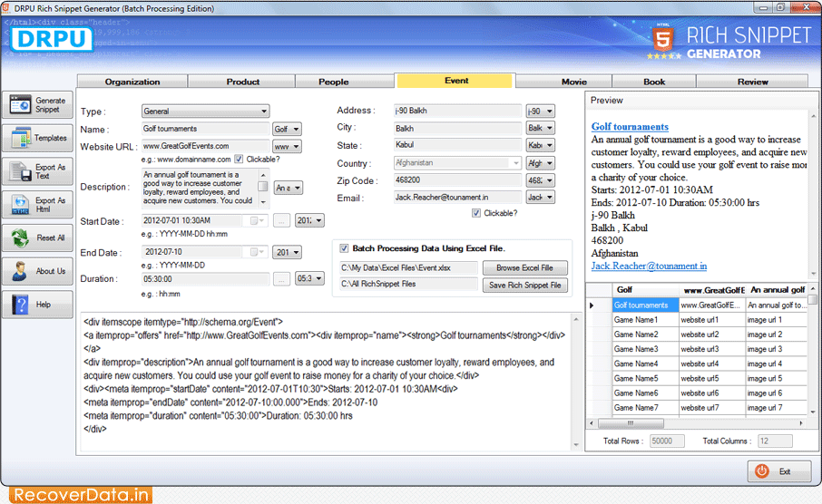This screenshot has width=822, height=504.
Task: Open the End Date calendar picker icon
Action: 258,253
